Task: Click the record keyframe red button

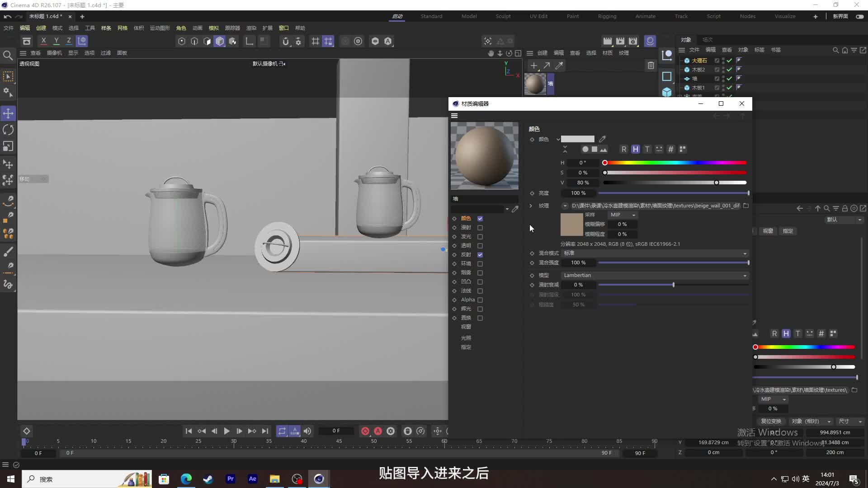Action: (x=365, y=431)
